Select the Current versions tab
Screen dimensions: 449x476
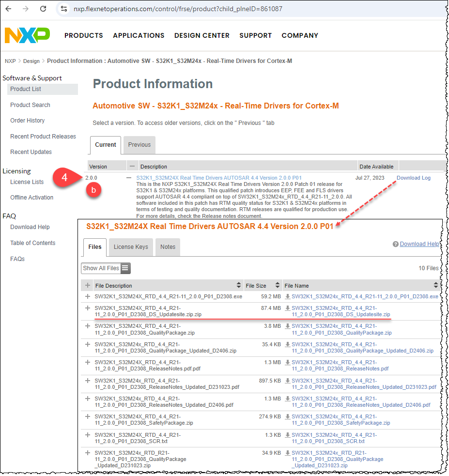(105, 145)
